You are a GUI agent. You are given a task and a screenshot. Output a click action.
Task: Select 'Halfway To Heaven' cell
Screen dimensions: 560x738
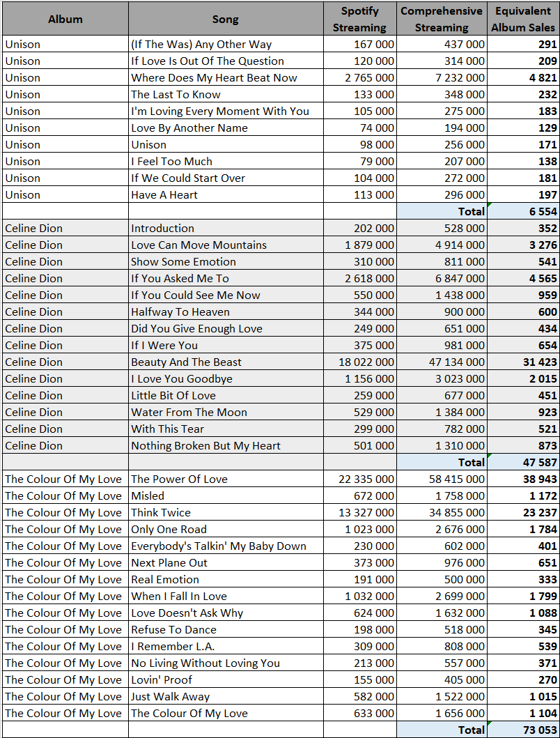tap(226, 312)
